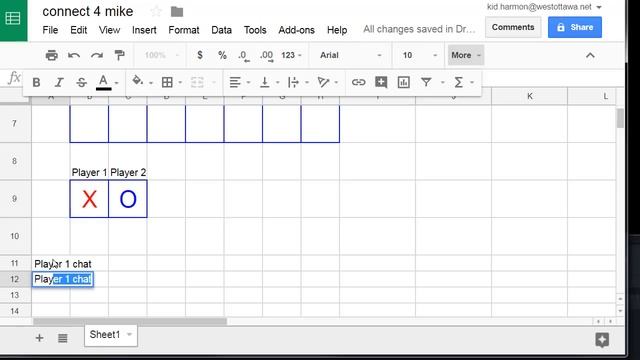The image size is (640, 360).
Task: Insert a comment
Action: (x=381, y=82)
